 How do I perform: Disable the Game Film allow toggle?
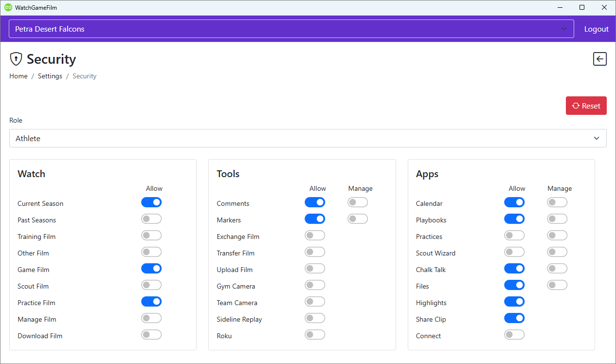pyautogui.click(x=151, y=269)
